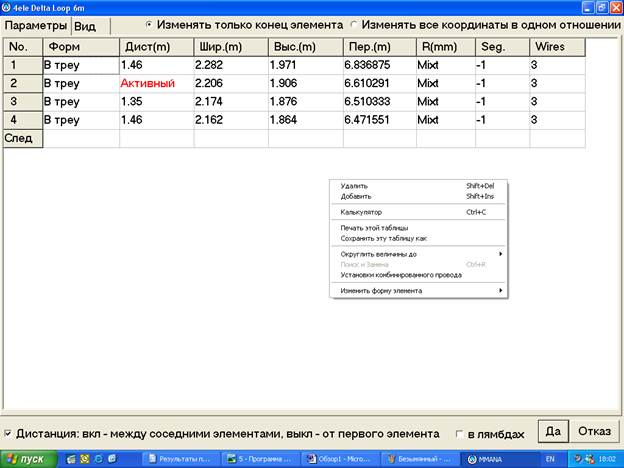Open the yellow quick launch icon in taskbar
This screenshot has width=624, height=468.
coord(85,459)
